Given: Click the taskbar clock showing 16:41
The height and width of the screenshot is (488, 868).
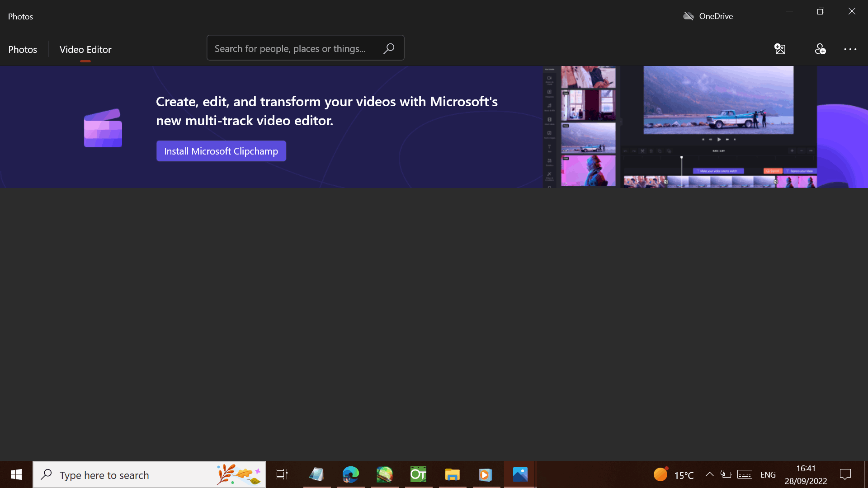Looking at the screenshot, I should (x=806, y=474).
